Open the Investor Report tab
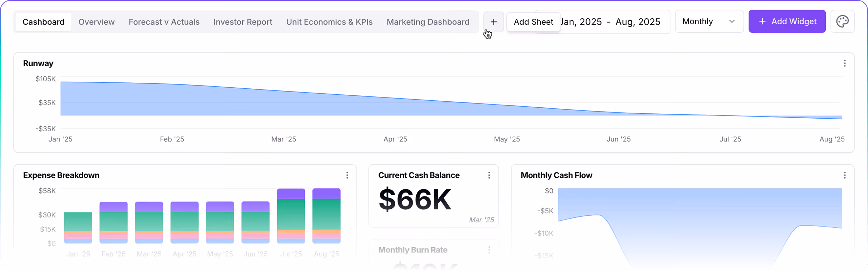The width and height of the screenshot is (868, 271). (243, 22)
